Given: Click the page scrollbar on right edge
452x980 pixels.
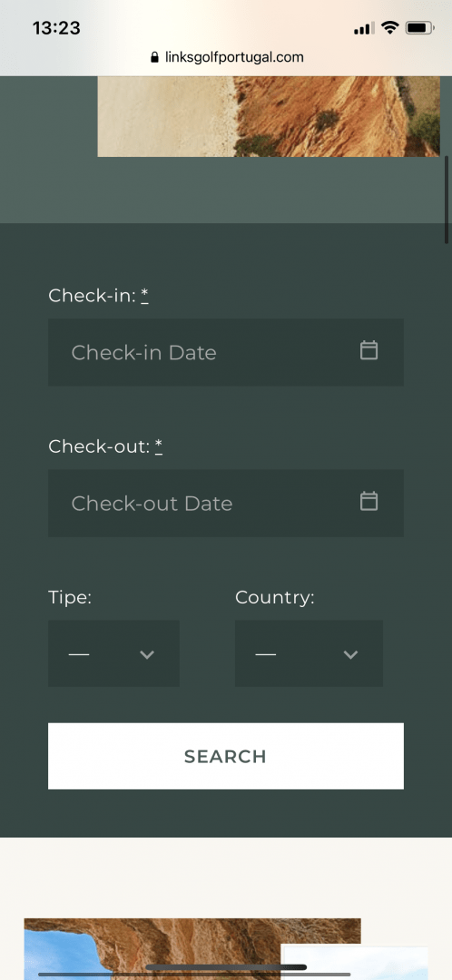Looking at the screenshot, I should pyautogui.click(x=447, y=200).
